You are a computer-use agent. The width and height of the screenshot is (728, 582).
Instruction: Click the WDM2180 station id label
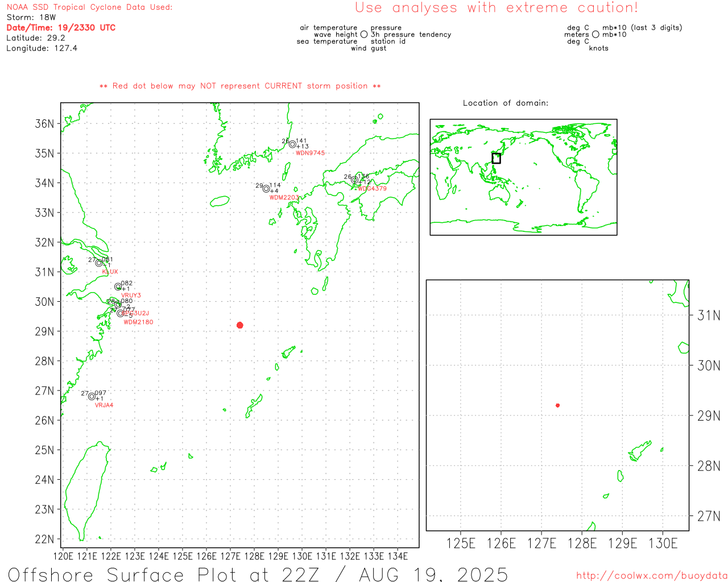tap(139, 322)
